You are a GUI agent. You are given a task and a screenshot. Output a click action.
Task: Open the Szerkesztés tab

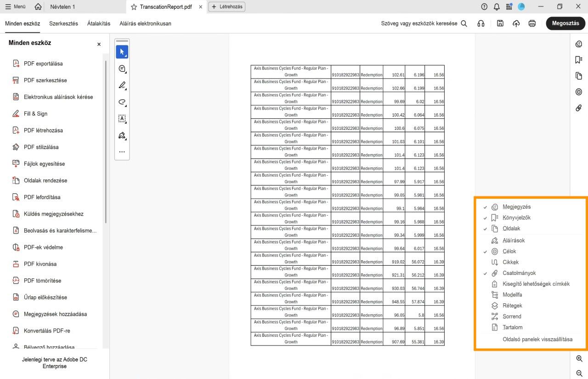pyautogui.click(x=64, y=23)
